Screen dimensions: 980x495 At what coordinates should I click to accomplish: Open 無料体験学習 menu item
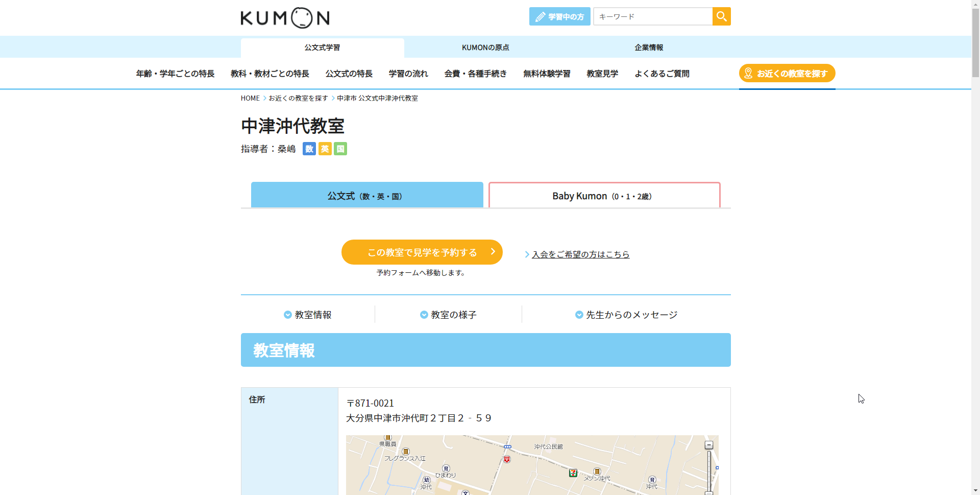[x=547, y=74]
